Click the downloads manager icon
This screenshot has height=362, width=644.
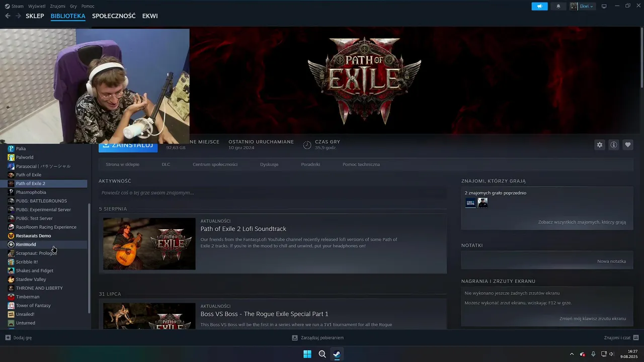coord(295,338)
